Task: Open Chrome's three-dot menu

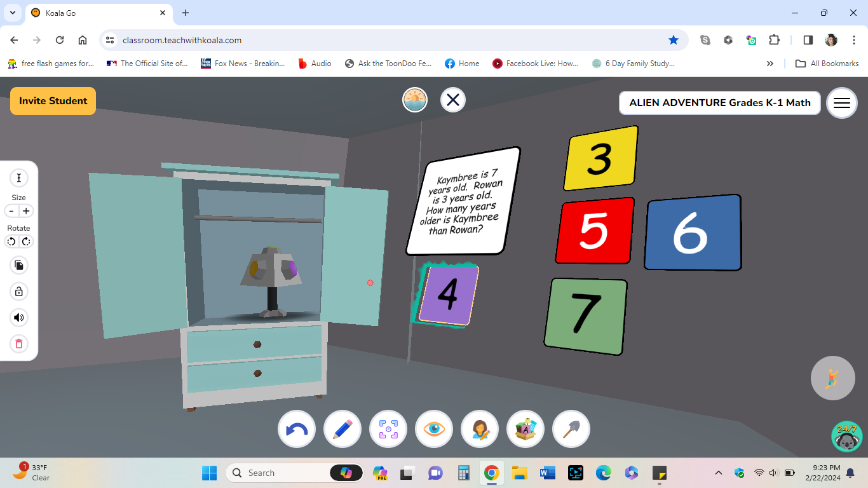Action: pyautogui.click(x=855, y=39)
